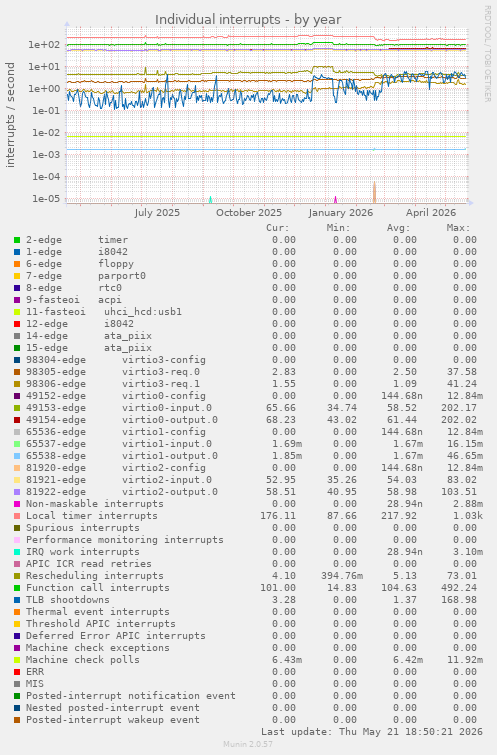Click the Last update timestamp text
The image size is (497, 755).
coord(371,732)
